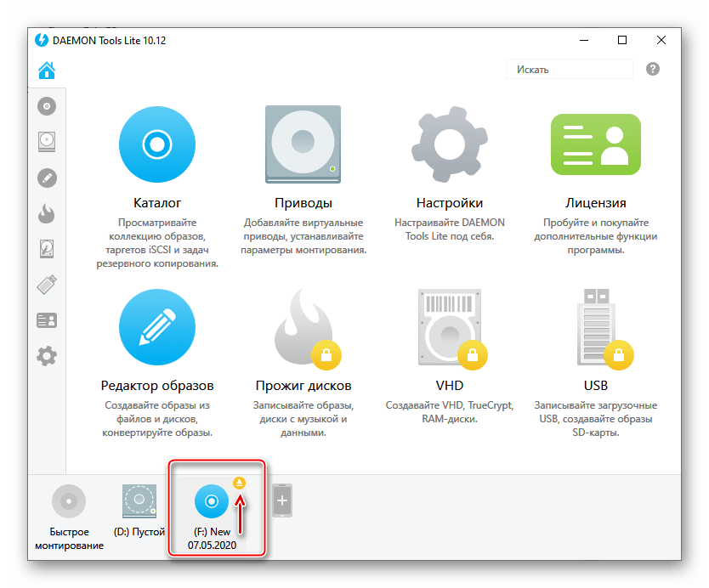Click the USB description text
This screenshot has width=709, height=588.
(595, 419)
